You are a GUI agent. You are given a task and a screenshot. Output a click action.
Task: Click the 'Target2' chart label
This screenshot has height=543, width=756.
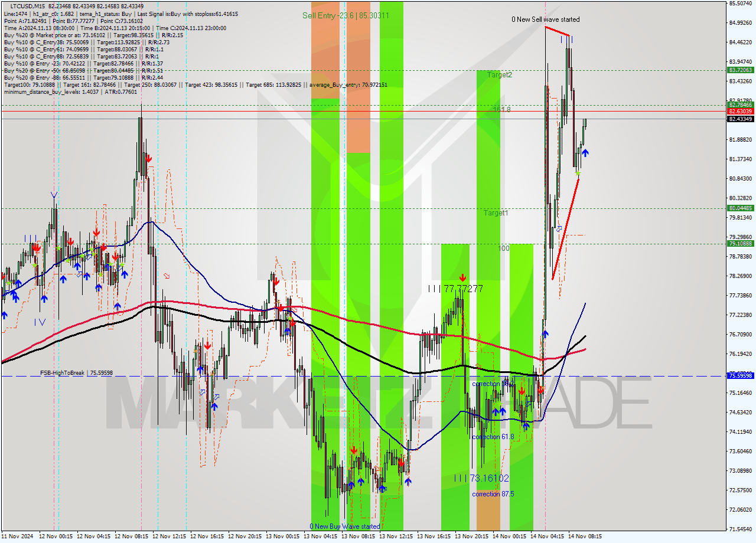point(500,75)
